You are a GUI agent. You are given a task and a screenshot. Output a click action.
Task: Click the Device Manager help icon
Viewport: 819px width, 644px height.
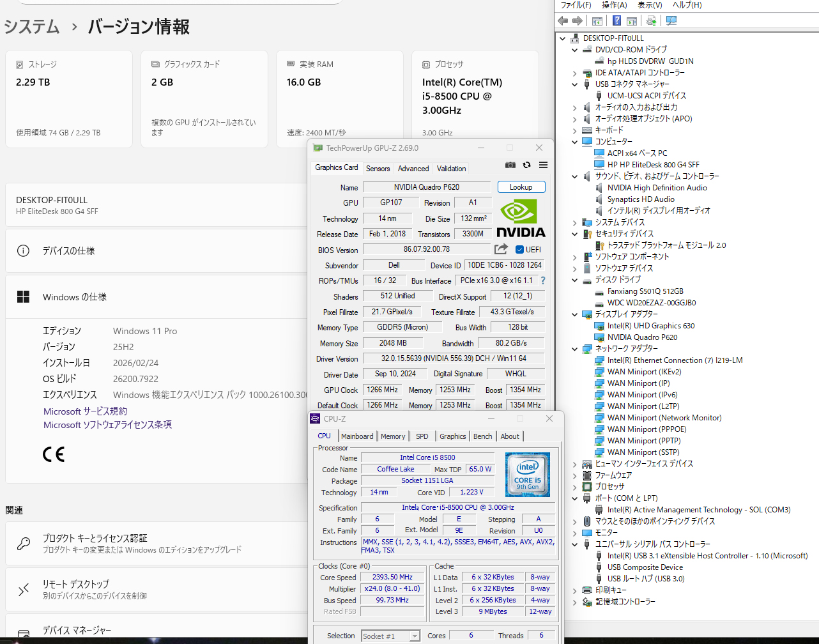point(616,21)
